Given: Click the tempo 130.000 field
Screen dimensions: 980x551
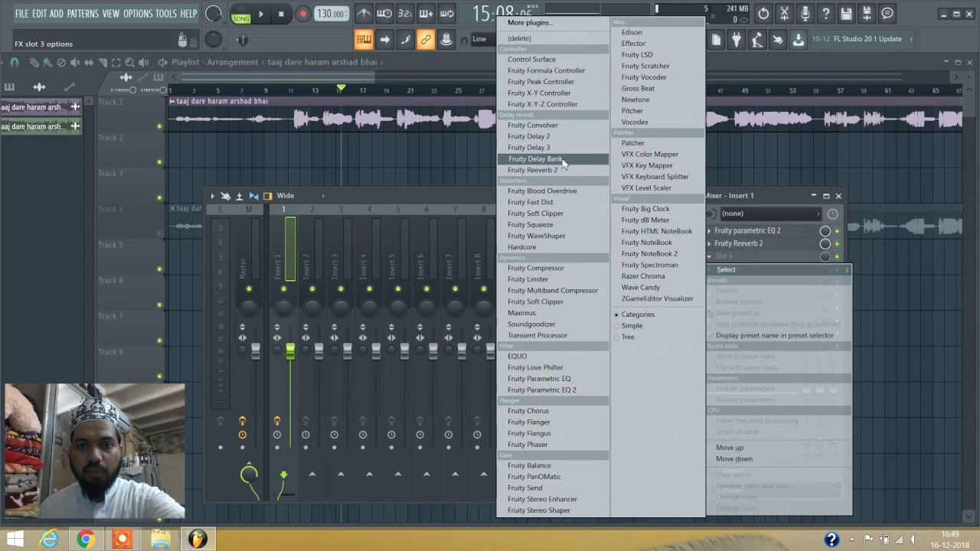Looking at the screenshot, I should tap(331, 14).
